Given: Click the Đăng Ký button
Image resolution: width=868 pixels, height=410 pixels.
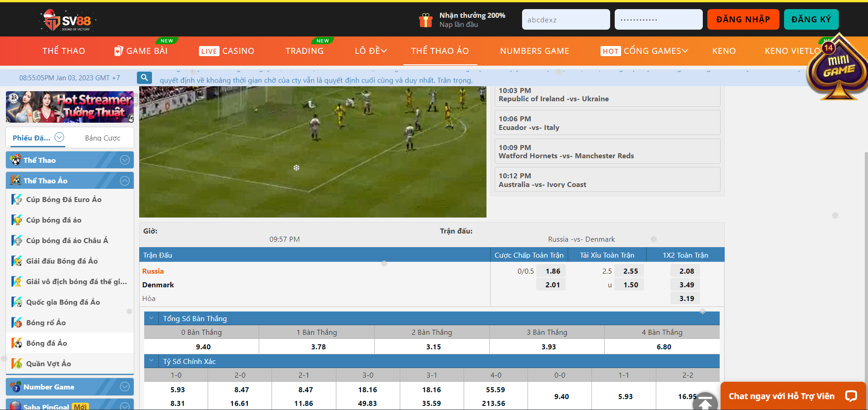Looking at the screenshot, I should tap(811, 20).
